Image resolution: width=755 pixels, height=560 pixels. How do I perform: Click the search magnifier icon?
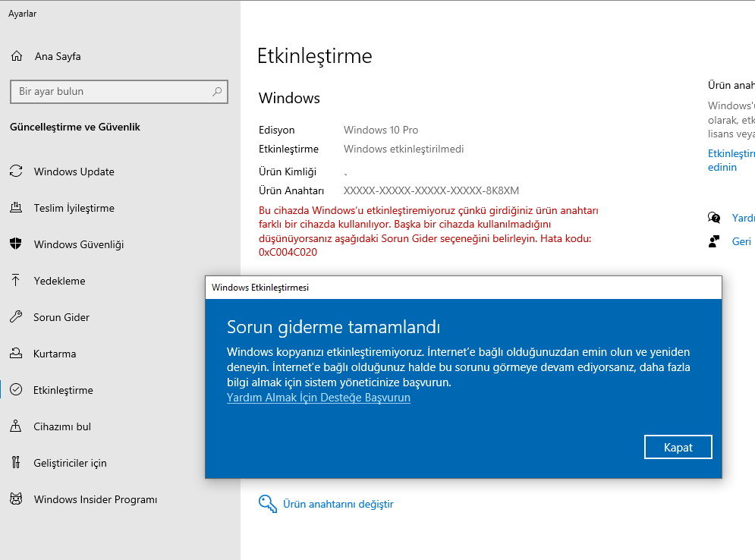point(217,92)
